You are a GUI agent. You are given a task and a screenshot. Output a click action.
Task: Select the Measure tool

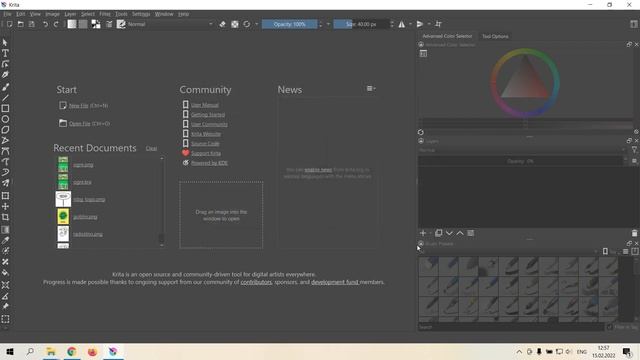[x=5, y=296]
